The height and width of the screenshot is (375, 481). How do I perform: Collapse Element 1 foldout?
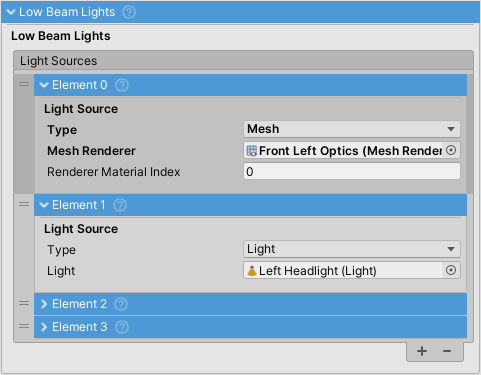(x=44, y=205)
